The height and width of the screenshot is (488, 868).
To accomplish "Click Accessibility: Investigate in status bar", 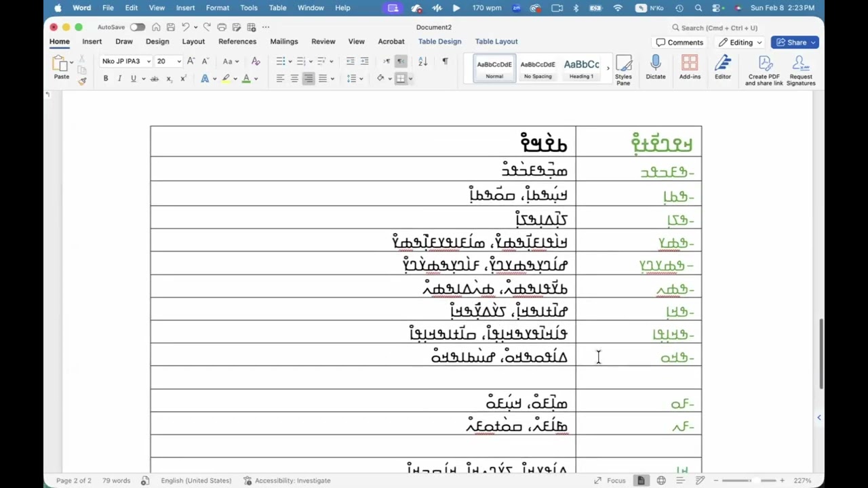I will click(x=288, y=481).
